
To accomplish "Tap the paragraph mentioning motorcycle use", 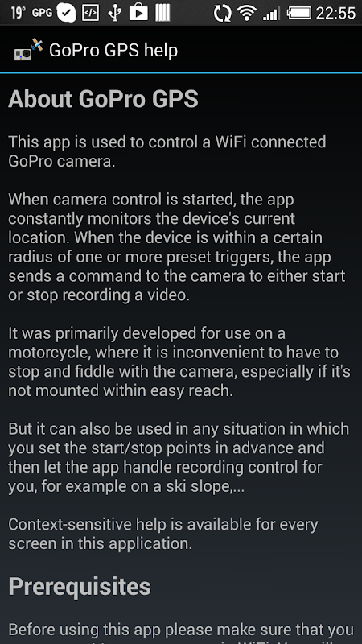I will [179, 362].
